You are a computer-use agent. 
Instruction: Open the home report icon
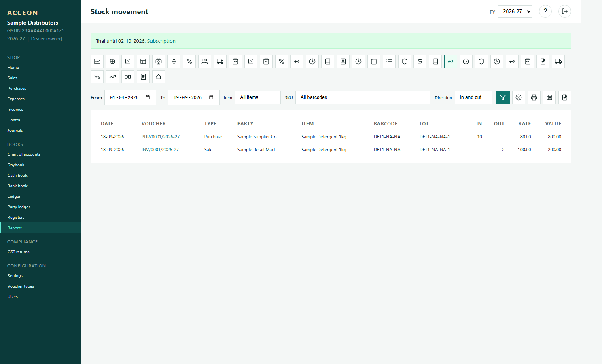(x=159, y=77)
